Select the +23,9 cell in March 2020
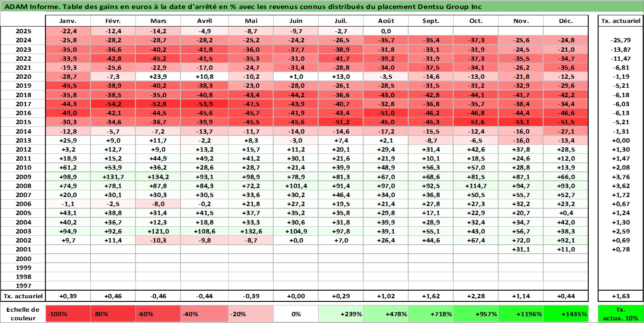The width and height of the screenshot is (644, 323). tap(158, 76)
